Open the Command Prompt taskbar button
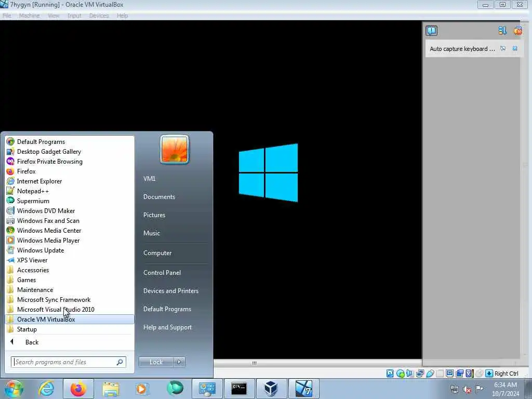 tap(239, 389)
